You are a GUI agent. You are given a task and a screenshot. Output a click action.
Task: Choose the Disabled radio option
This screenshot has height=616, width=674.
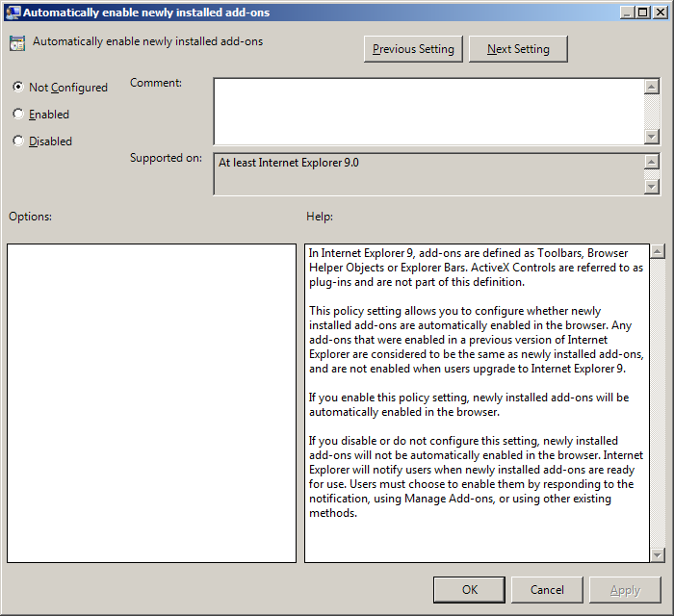tap(18, 141)
